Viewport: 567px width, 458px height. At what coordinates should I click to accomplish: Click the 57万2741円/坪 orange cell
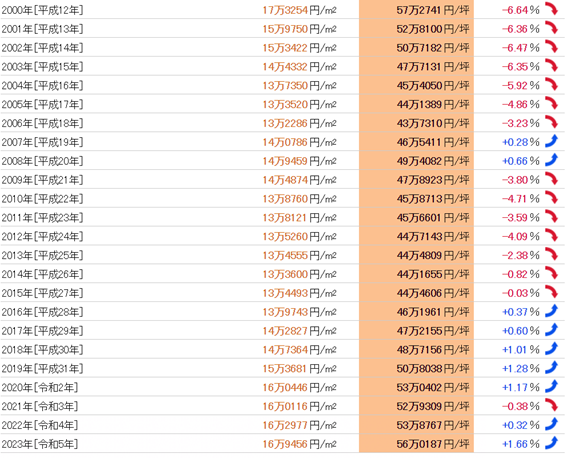[416, 9]
